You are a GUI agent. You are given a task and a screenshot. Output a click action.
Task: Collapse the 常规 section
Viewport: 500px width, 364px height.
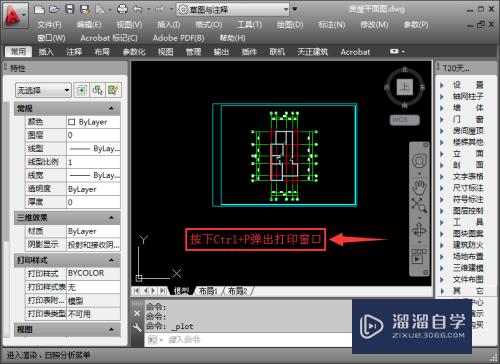point(112,108)
